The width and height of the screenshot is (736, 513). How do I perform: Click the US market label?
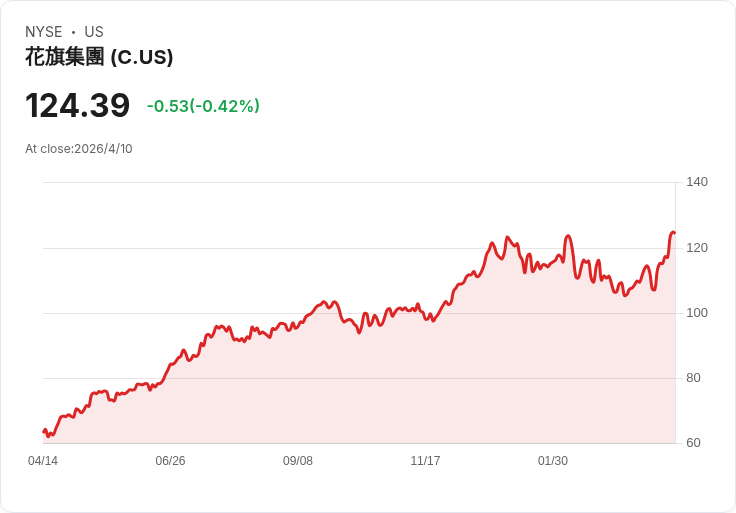pos(94,32)
